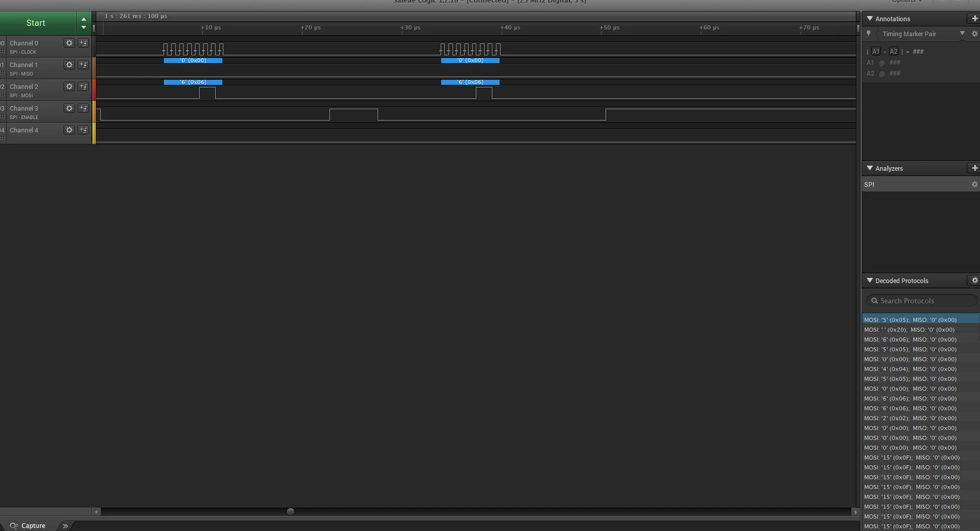Increase capture setting with Start up arrow

(x=84, y=19)
